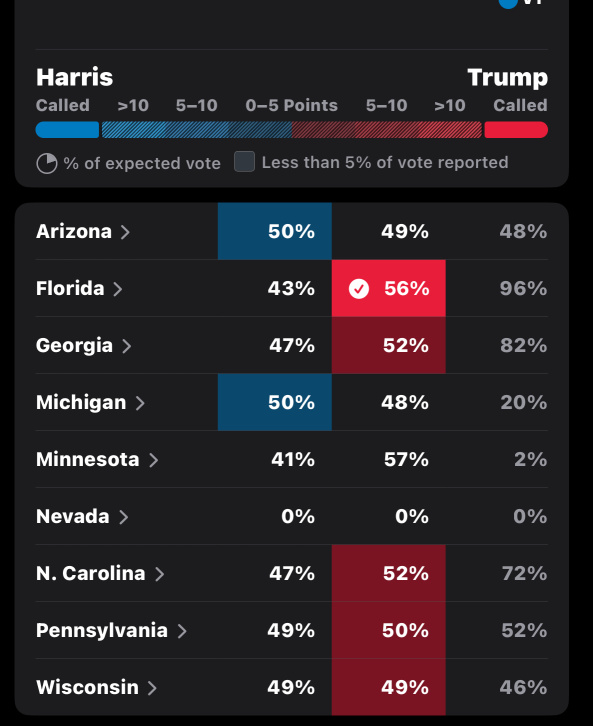Select Arizona's 50% Harris cell
593x726 pixels.
click(x=275, y=231)
